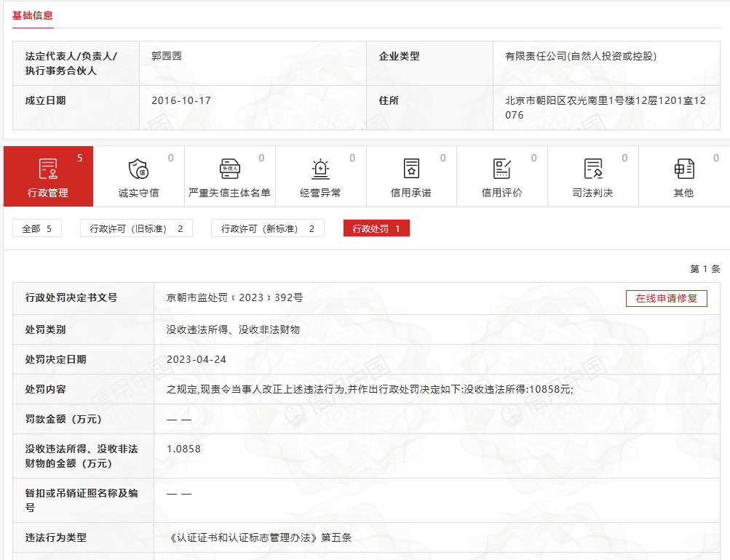Open the 经营异常 alarm icon tile

pyautogui.click(x=321, y=176)
